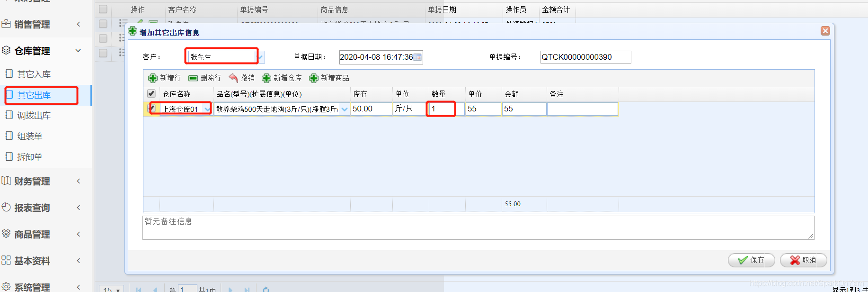Click the 系统管理 gear icon

pos(6,287)
